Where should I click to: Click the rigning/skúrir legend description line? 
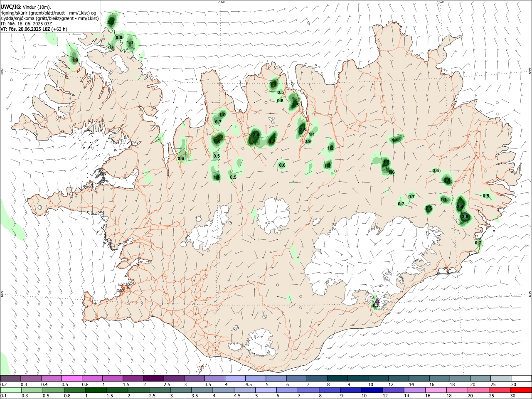pos(48,13)
